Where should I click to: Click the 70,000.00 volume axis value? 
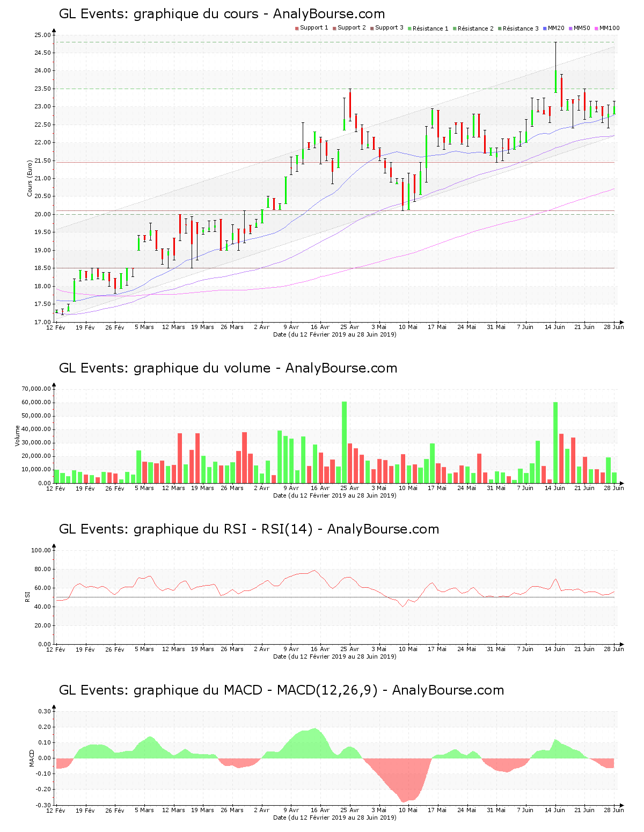pos(36,389)
